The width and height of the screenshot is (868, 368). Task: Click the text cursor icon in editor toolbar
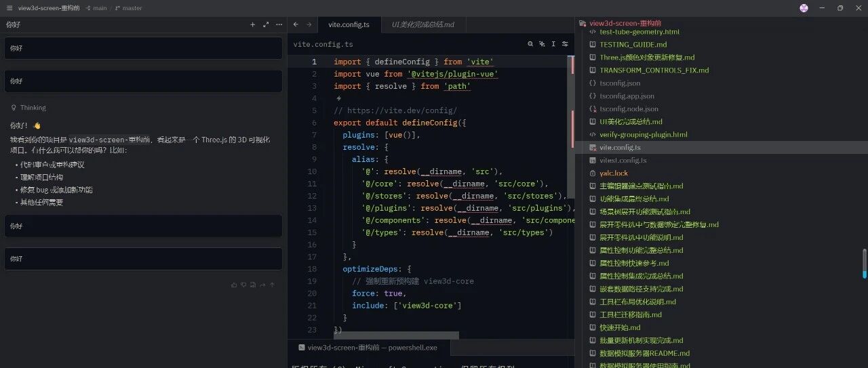click(553, 44)
